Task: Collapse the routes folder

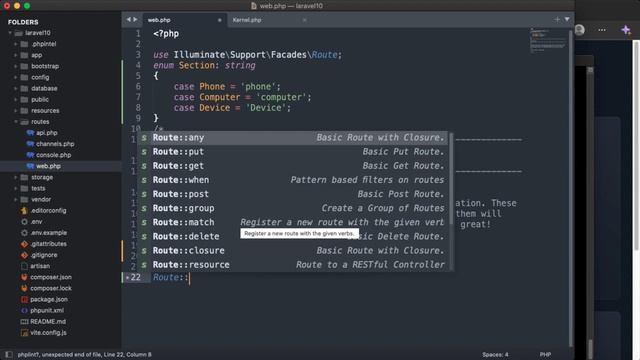Action: pyautogui.click(x=16, y=122)
